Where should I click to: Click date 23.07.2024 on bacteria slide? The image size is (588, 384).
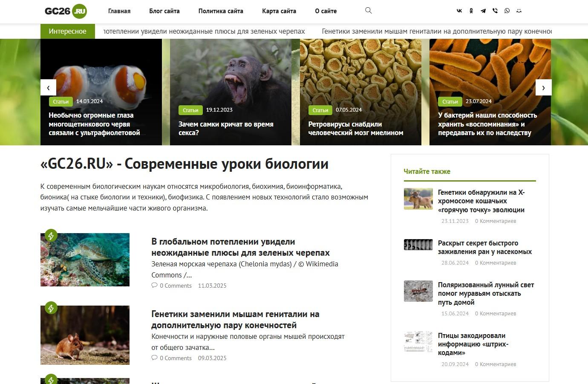[x=478, y=101]
